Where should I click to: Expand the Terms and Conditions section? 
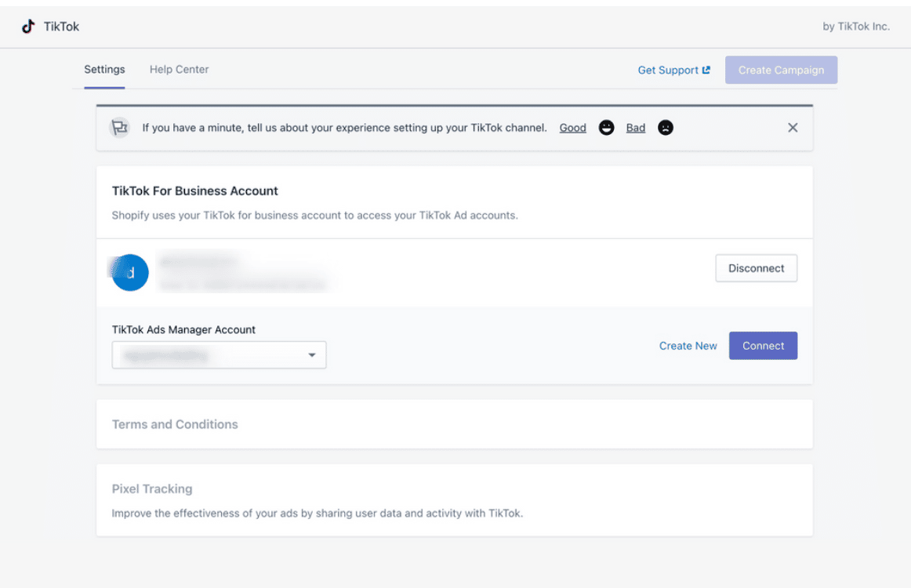tap(175, 424)
